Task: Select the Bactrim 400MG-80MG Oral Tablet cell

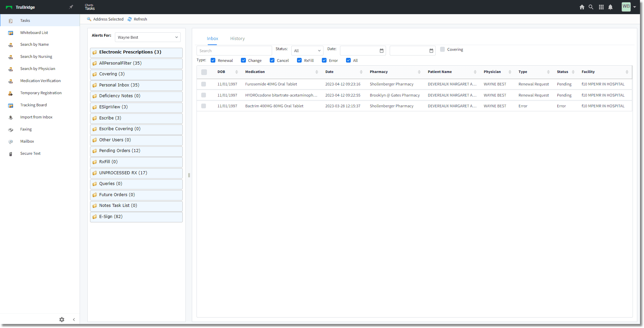Action: pos(274,106)
